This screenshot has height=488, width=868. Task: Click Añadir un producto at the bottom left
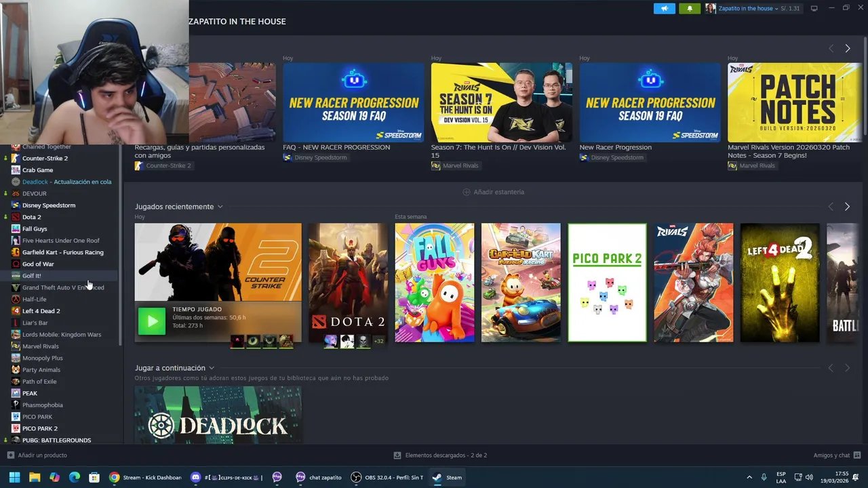37,455
